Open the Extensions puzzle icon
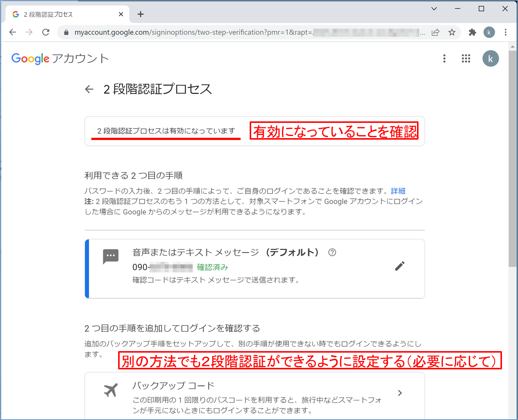518x420 pixels. 473,32
